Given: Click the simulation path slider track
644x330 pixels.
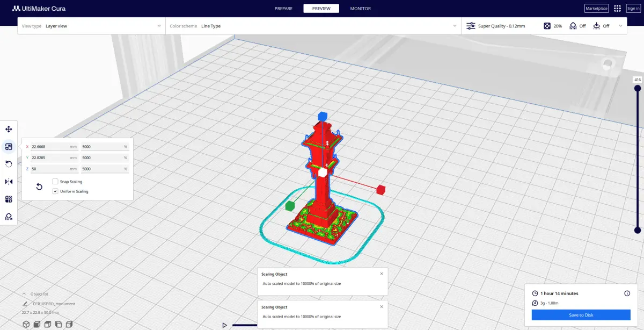Looking at the screenshot, I should [245, 325].
